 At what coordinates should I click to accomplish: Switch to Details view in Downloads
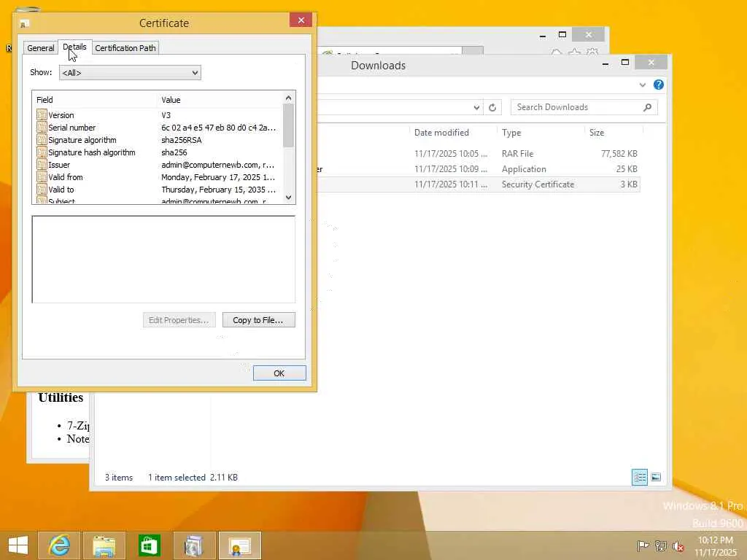[x=639, y=477]
